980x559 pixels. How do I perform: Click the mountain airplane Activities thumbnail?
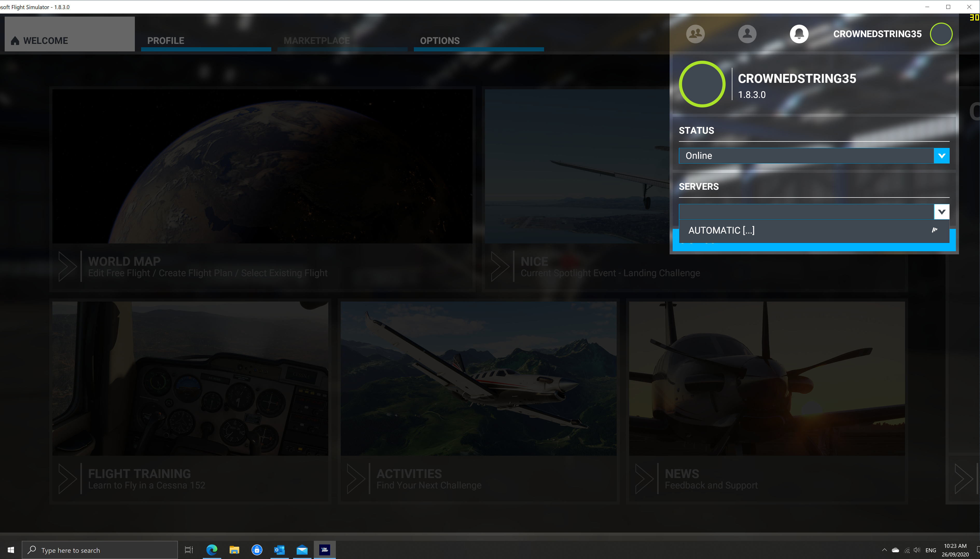479,379
